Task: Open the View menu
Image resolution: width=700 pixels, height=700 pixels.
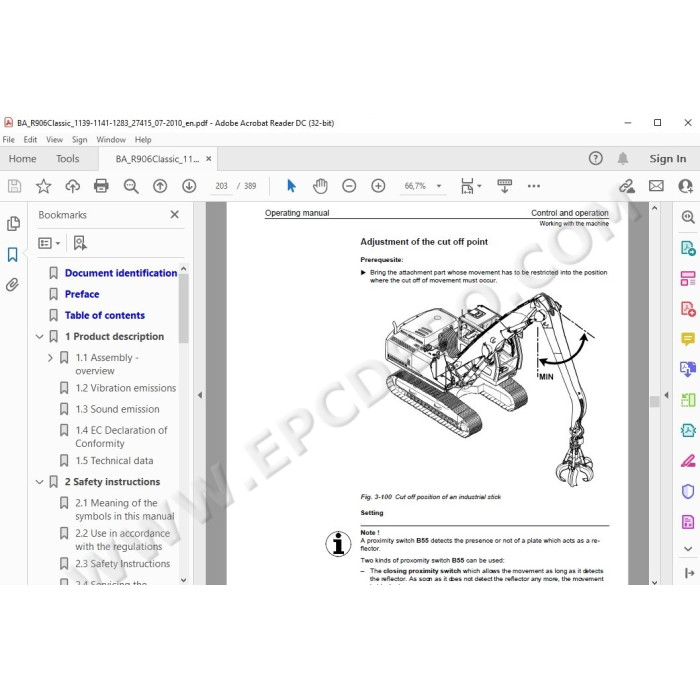Action: click(x=54, y=140)
